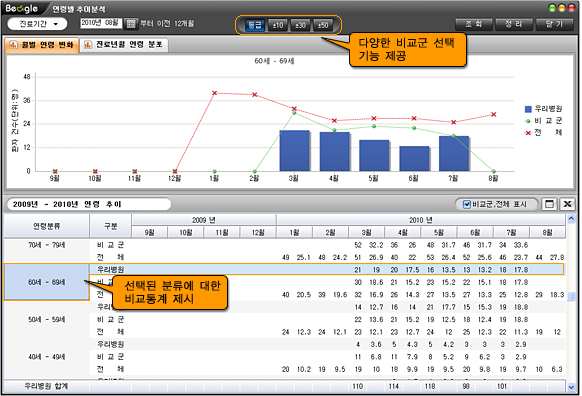
Task: Click the 조회 search button
Action: tap(474, 24)
